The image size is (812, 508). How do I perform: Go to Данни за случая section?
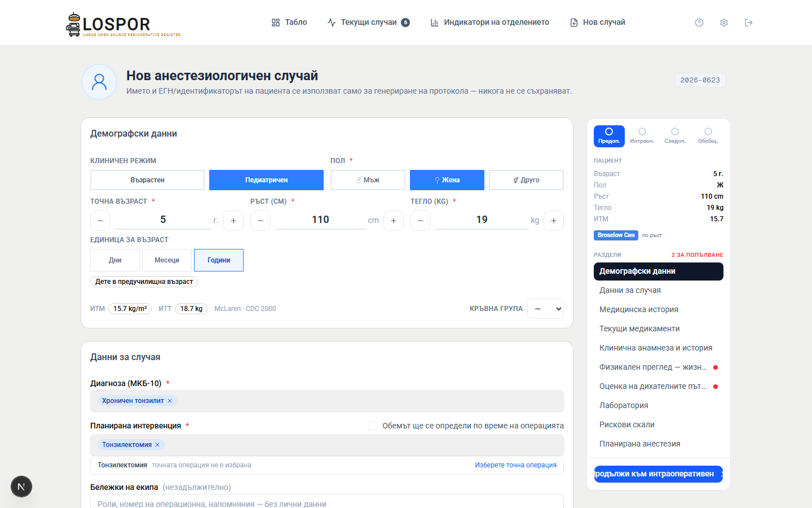659,291
